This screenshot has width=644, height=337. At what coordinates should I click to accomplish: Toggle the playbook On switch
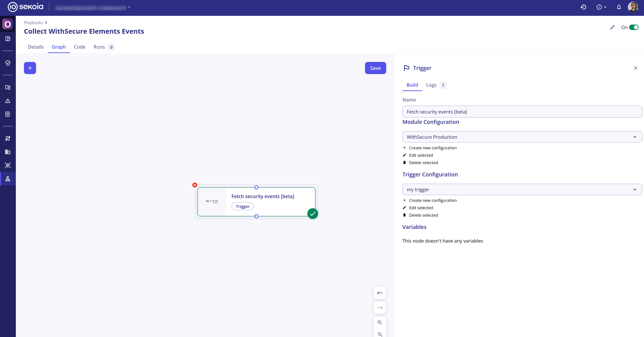(634, 27)
